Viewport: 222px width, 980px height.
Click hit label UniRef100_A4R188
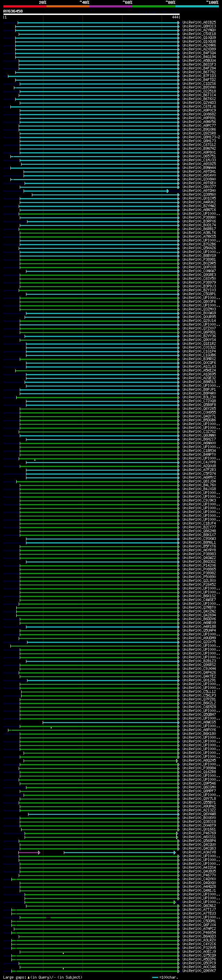click(199, 626)
